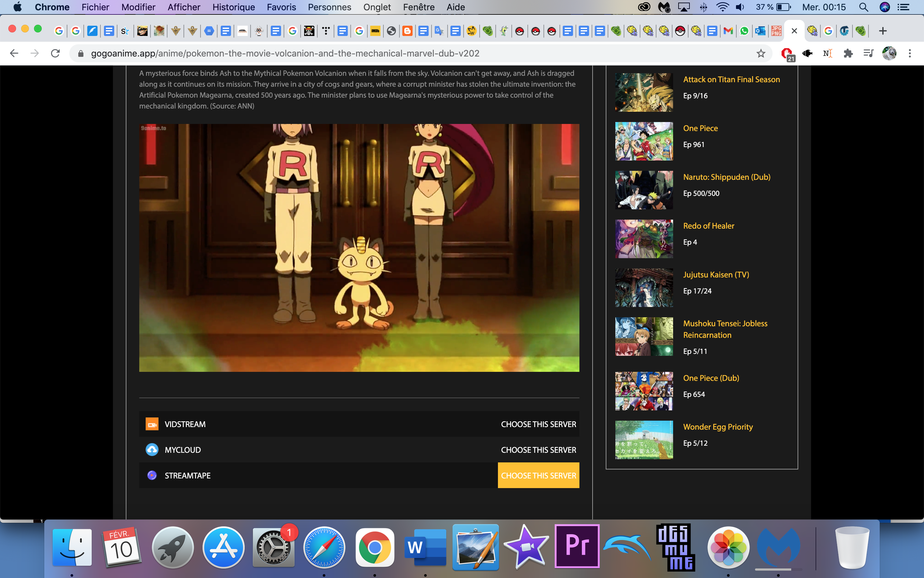Screen dimensions: 924x578
Task: Open App Store from the dock
Action: point(223,547)
